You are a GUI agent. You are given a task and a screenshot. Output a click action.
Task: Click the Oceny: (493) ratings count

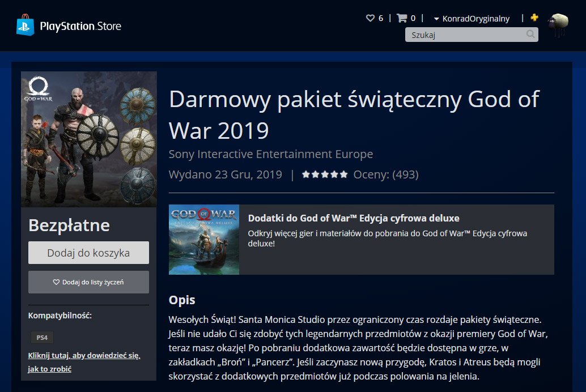click(x=386, y=174)
